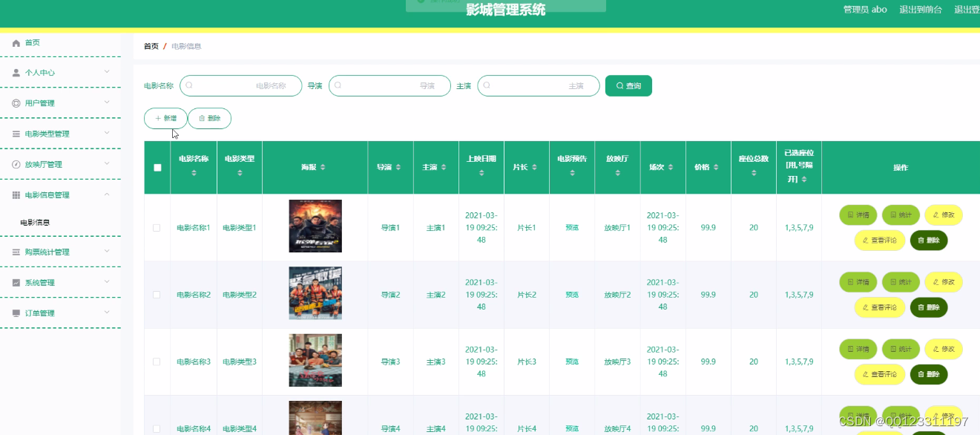Click 详情 button for 电影名称3
This screenshot has height=435, width=980.
858,349
